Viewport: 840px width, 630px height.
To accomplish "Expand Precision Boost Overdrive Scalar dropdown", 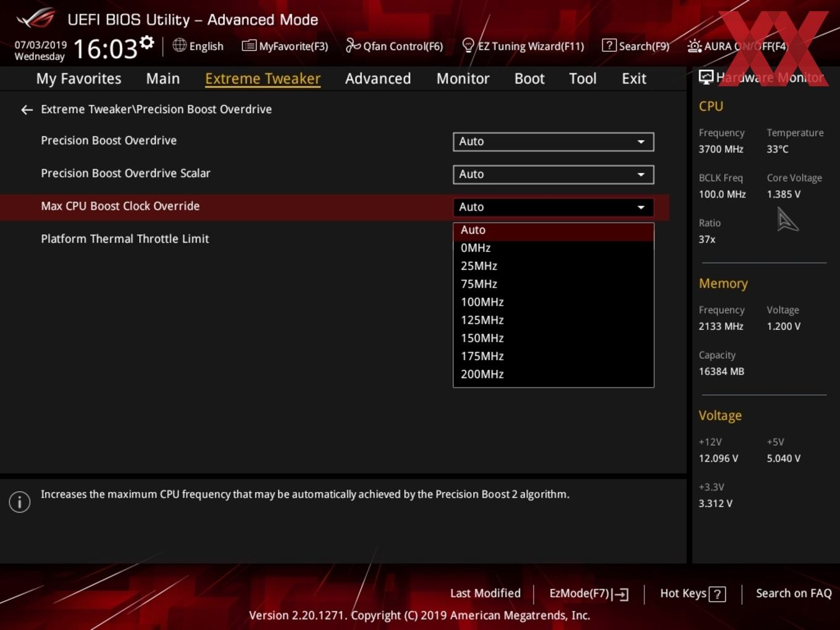I will pyautogui.click(x=553, y=174).
